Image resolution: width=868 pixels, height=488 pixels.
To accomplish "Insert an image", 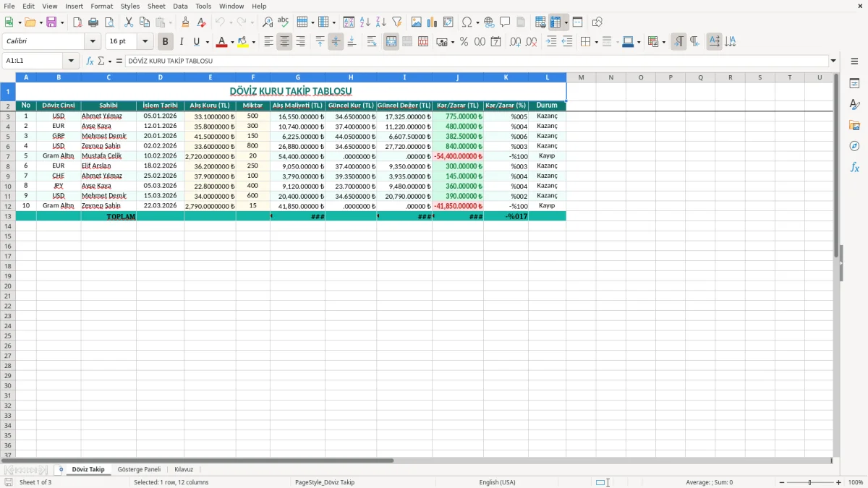I will click(417, 22).
